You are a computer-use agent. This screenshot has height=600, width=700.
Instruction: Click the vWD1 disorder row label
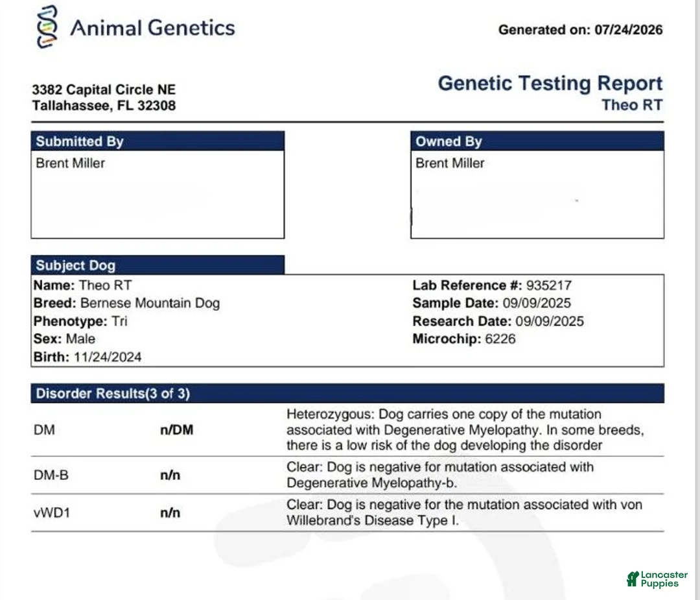click(x=52, y=512)
